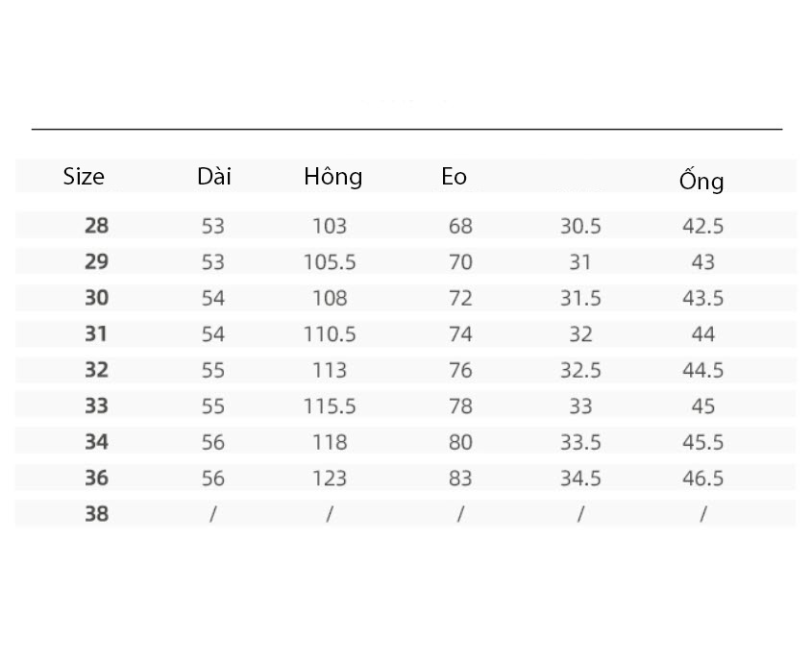Viewport: 812px width, 664px height.
Task: Click the Dài column header
Action: (x=214, y=177)
